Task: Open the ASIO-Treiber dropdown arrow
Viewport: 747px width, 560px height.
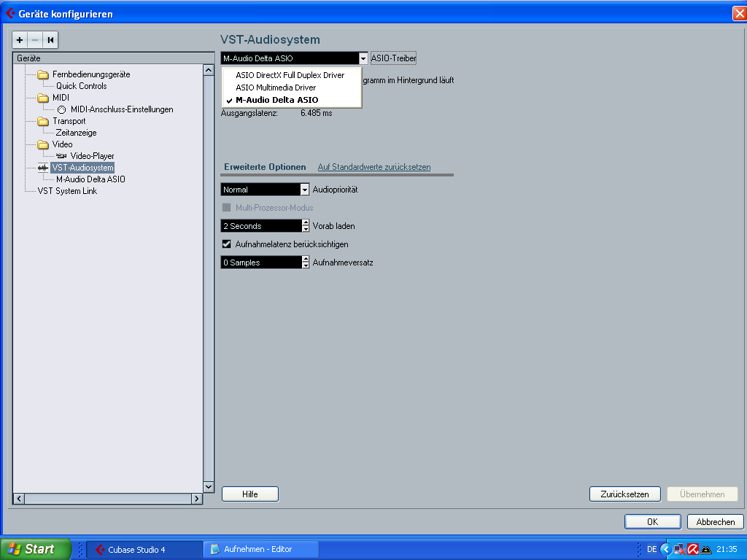Action: coord(363,58)
